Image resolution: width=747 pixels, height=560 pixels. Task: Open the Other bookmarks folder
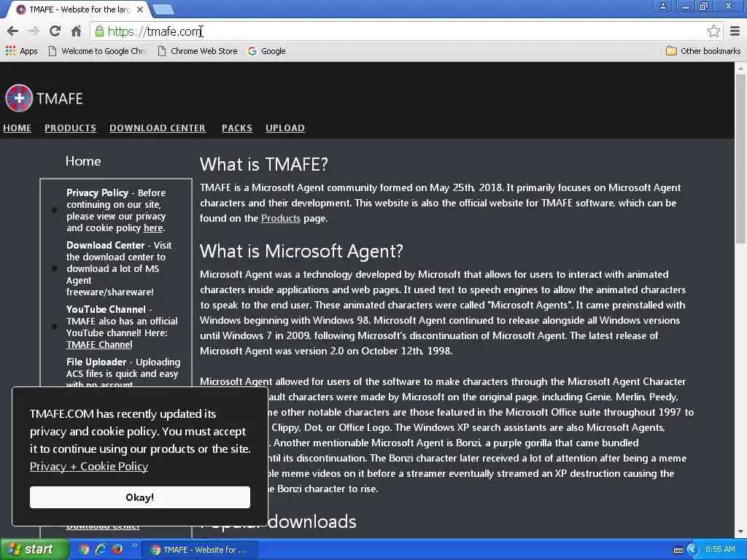[x=703, y=51]
